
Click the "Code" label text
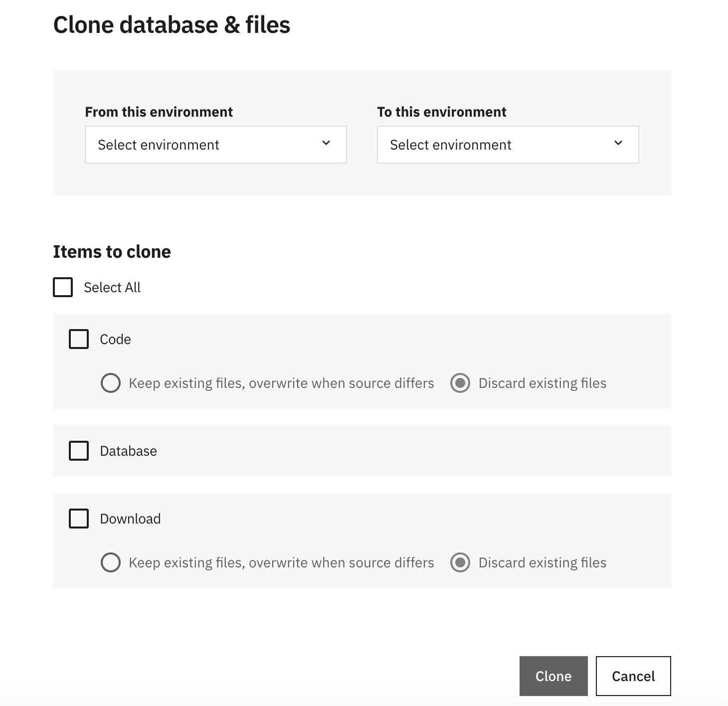click(x=115, y=340)
